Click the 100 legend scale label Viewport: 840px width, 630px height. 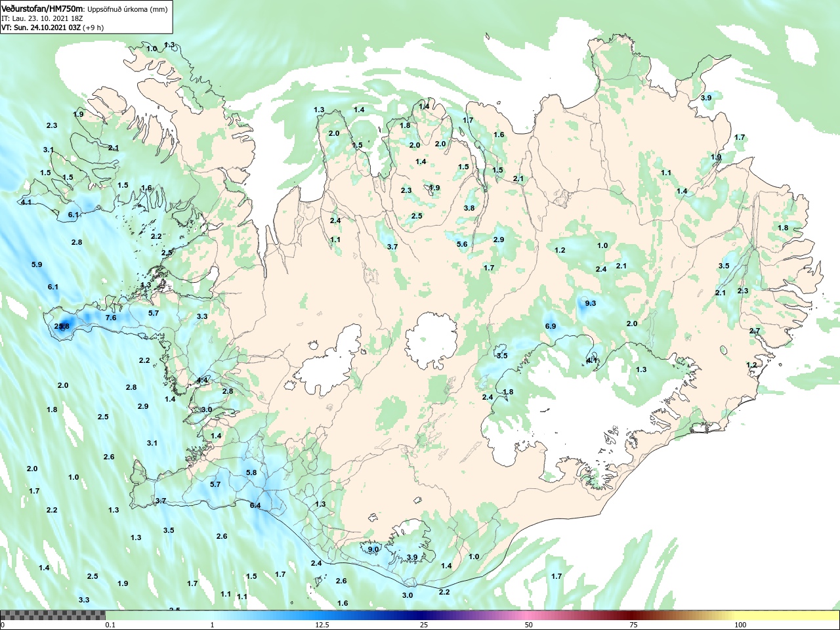tap(740, 625)
